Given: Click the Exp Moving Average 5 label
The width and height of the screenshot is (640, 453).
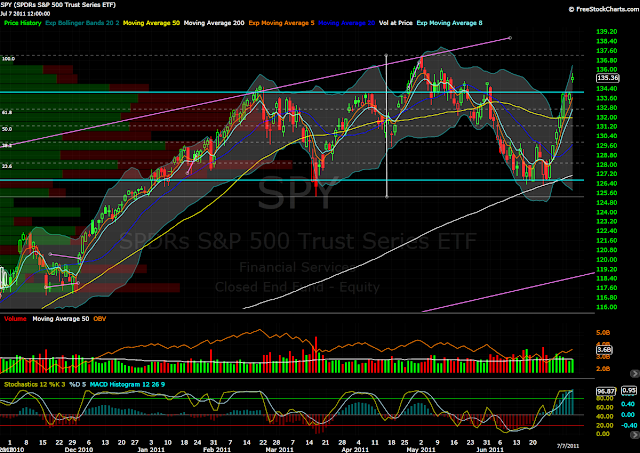Looking at the screenshot, I should tap(281, 23).
